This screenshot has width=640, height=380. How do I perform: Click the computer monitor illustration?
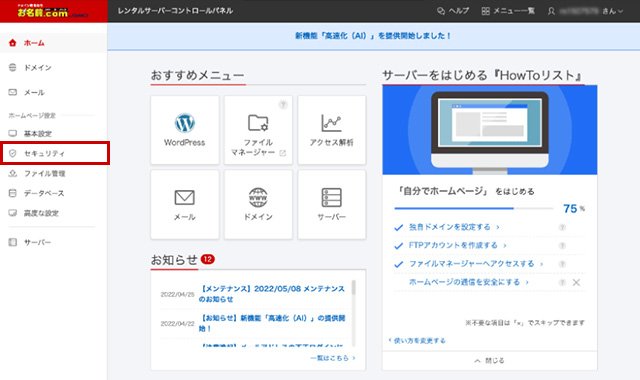pyautogui.click(x=490, y=130)
